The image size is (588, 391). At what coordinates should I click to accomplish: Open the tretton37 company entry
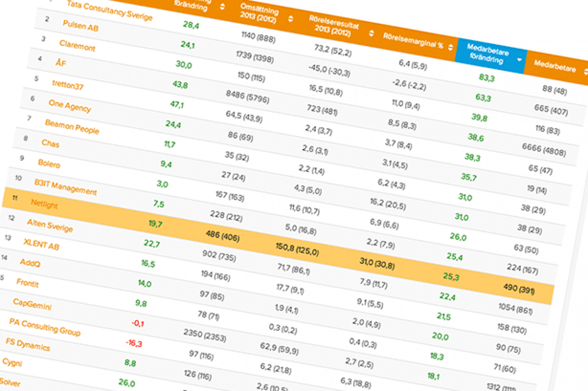(68, 84)
